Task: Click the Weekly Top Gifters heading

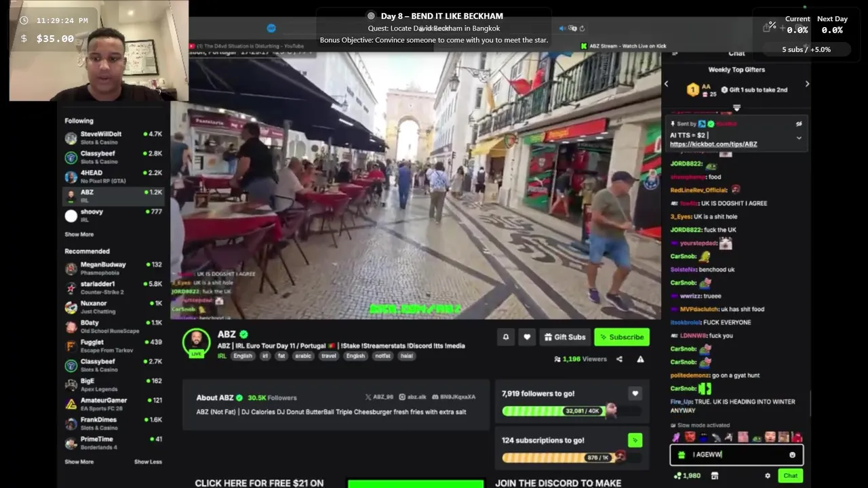Action: [x=736, y=70]
